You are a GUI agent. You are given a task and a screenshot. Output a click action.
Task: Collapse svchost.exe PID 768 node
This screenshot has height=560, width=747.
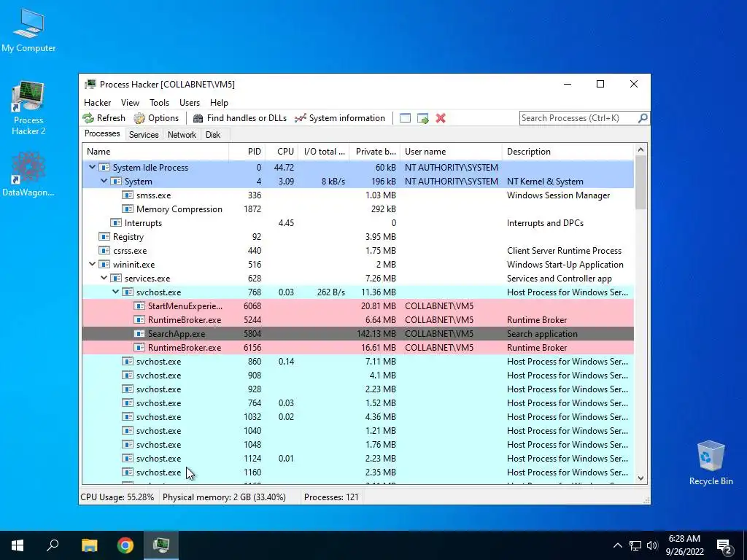(x=116, y=292)
